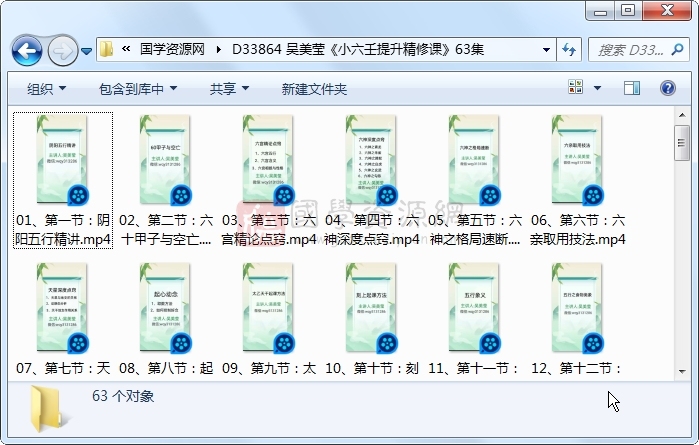
Task: Click file name 06、第六节：六亲取用技法.mp4
Action: pos(578,230)
